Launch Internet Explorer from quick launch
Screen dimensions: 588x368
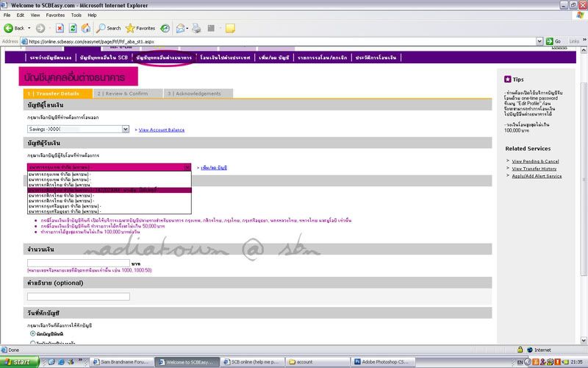click(x=61, y=362)
